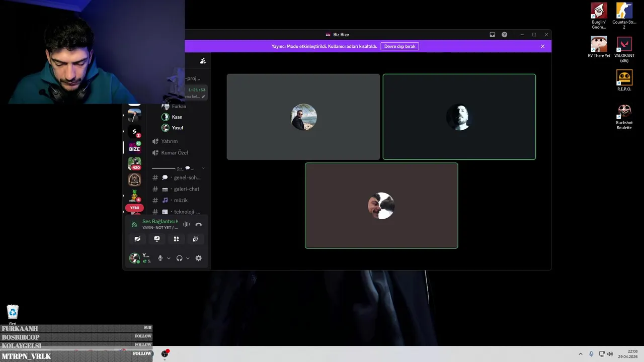Open Discord inbox icon in title bar
This screenshot has height=362, width=644.
(x=492, y=35)
